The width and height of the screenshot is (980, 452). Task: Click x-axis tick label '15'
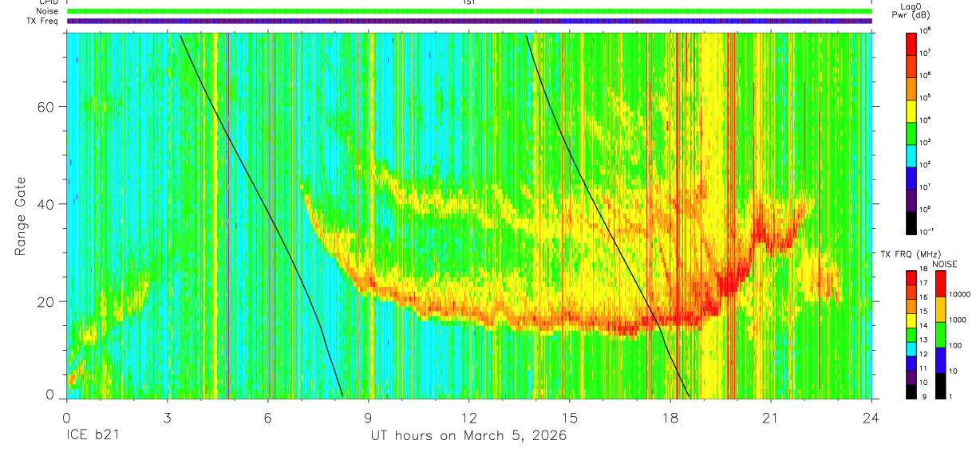point(570,416)
